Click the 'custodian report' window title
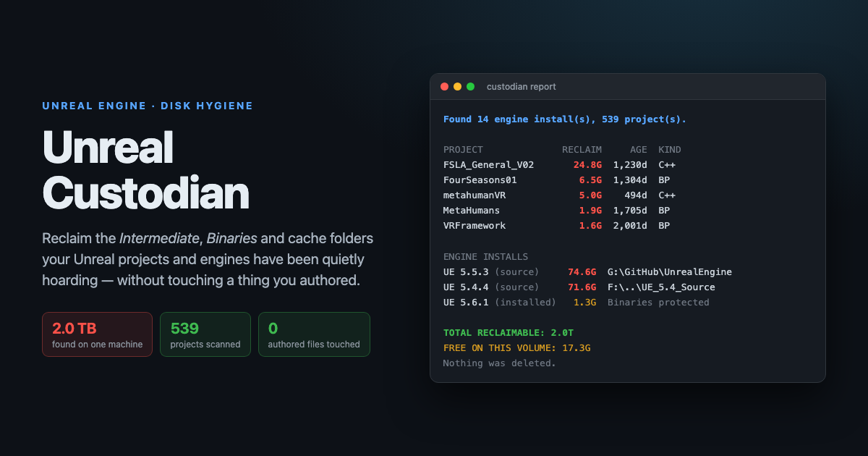The width and height of the screenshot is (868, 456). click(522, 87)
